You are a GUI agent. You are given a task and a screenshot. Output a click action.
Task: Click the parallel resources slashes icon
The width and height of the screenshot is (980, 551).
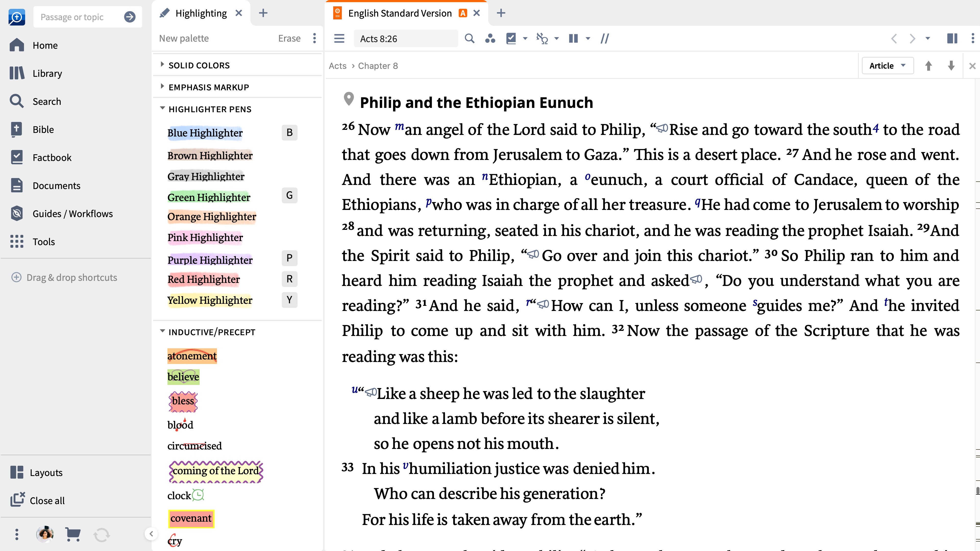[x=605, y=39]
